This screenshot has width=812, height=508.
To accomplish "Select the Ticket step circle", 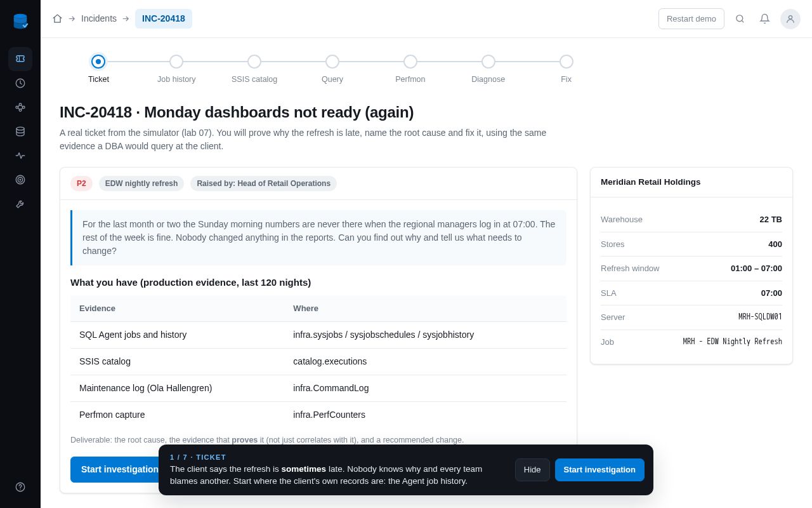I will tap(98, 62).
